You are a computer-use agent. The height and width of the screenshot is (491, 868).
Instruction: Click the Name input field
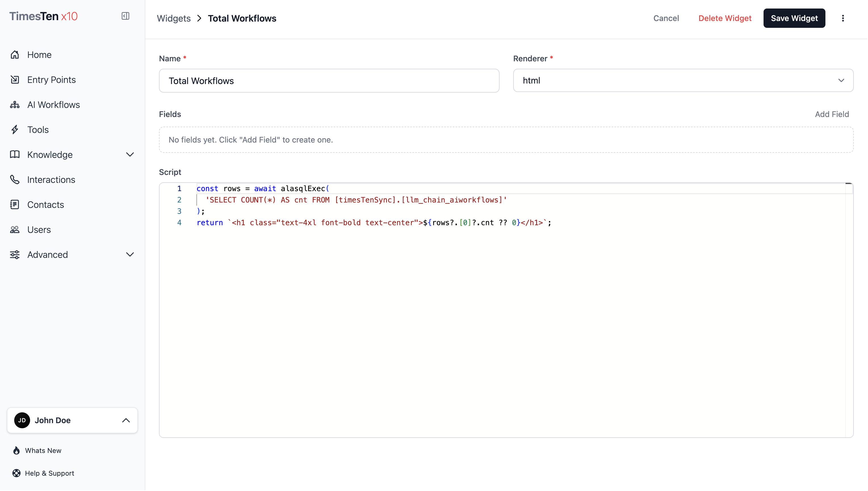[x=329, y=81]
